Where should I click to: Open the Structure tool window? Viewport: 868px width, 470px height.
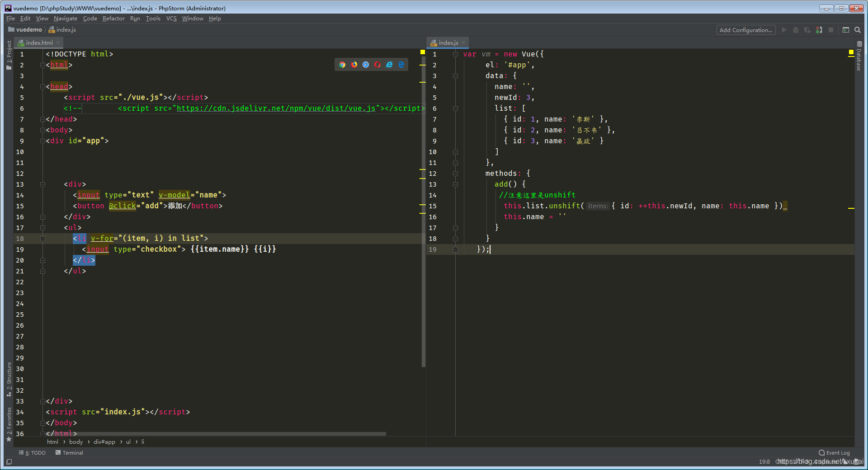[9, 380]
